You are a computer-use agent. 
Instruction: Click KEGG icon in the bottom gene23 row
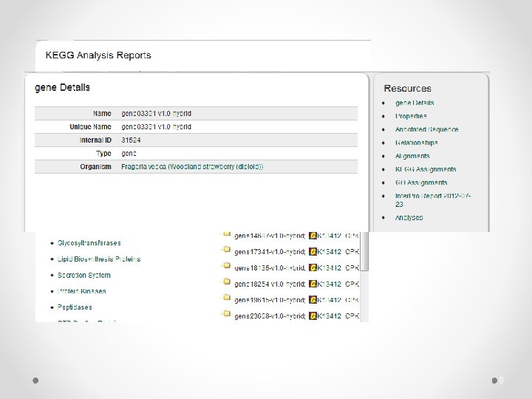313,316
